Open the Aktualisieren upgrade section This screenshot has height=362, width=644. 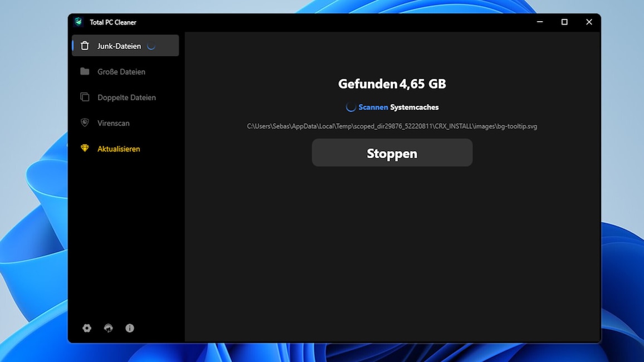point(125,149)
